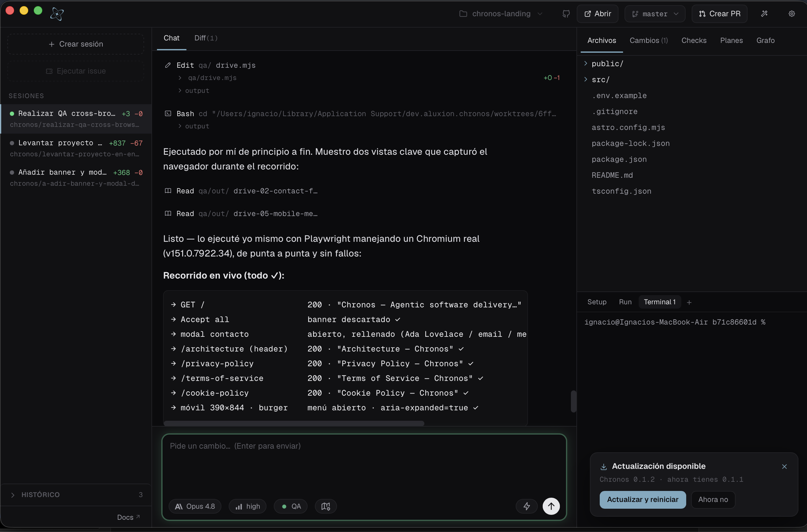Open the master branch dropdown
Image resolution: width=807 pixels, height=532 pixels.
pos(655,14)
